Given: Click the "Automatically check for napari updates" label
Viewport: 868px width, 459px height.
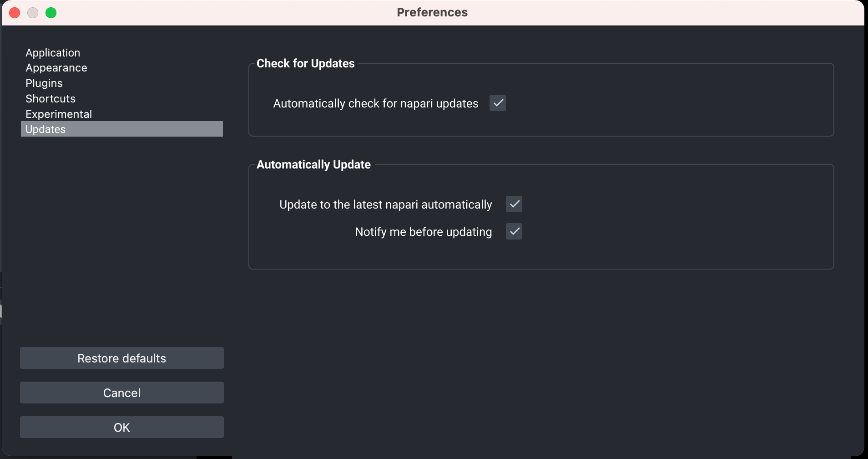Looking at the screenshot, I should [x=375, y=104].
